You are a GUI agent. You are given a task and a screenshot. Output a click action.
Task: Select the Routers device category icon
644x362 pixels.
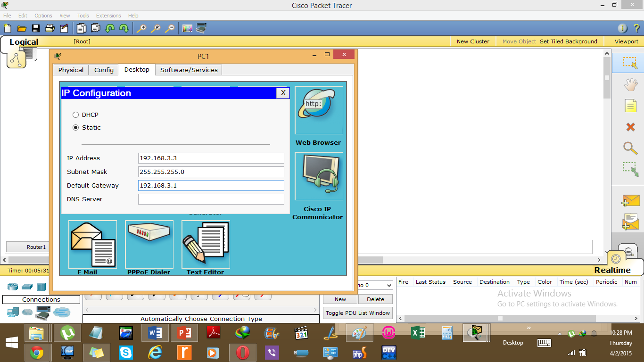point(13,287)
